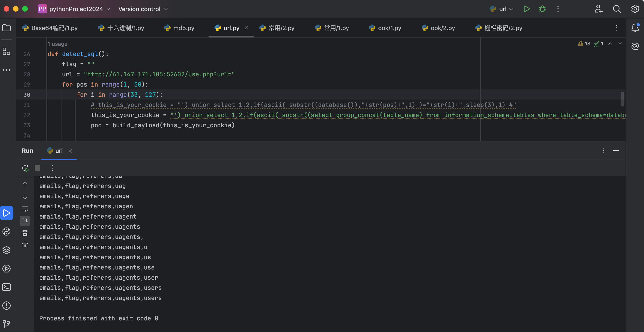Open the Problems tool window
The height and width of the screenshot is (332, 644).
[6, 306]
